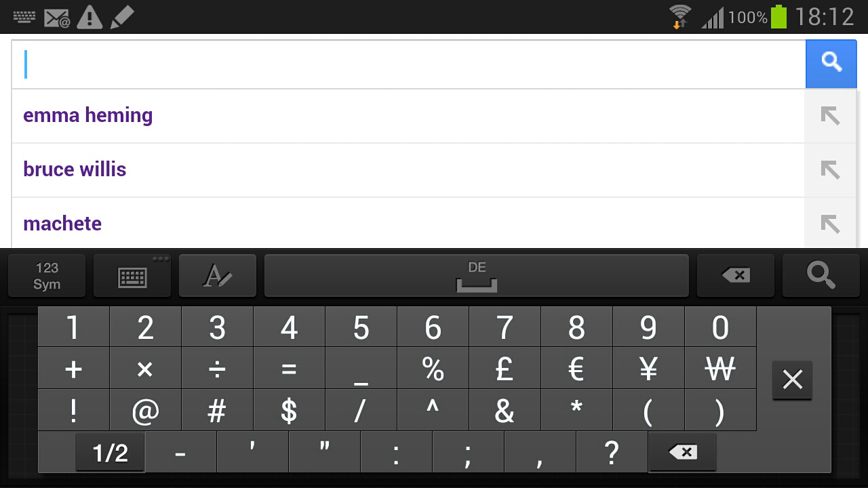Screen dimensions: 868x488
Task: Type the @ symbol key
Action: tap(145, 411)
